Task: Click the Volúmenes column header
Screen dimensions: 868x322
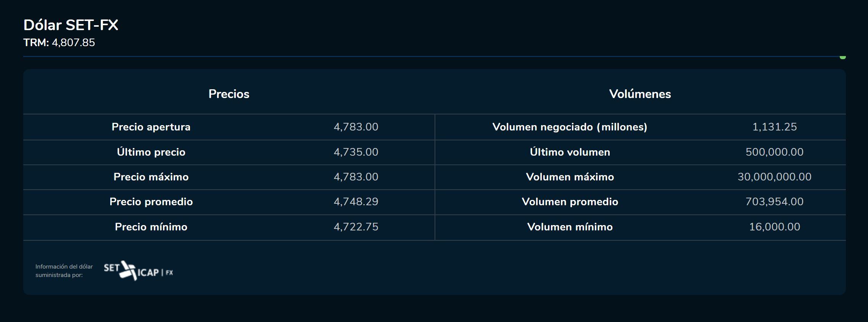Action: click(640, 94)
